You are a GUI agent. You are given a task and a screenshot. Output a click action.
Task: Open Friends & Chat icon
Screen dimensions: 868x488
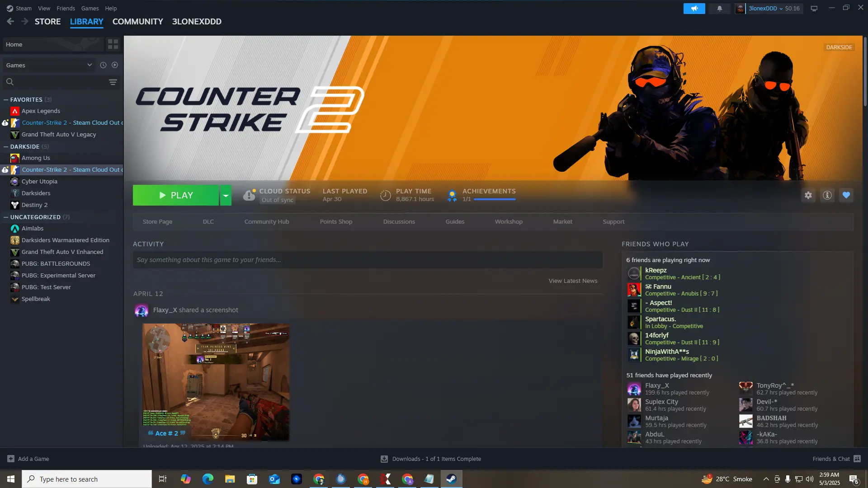[x=857, y=459]
